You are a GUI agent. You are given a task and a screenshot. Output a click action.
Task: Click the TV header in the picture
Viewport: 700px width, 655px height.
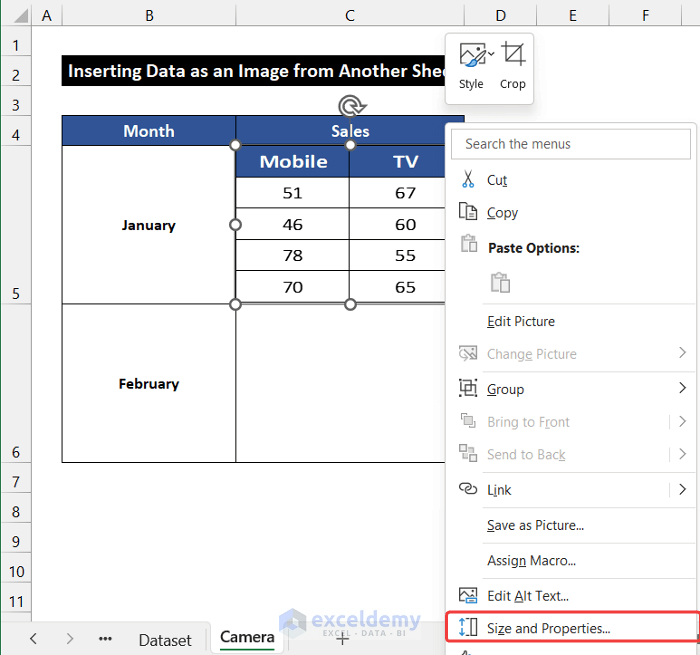405,161
